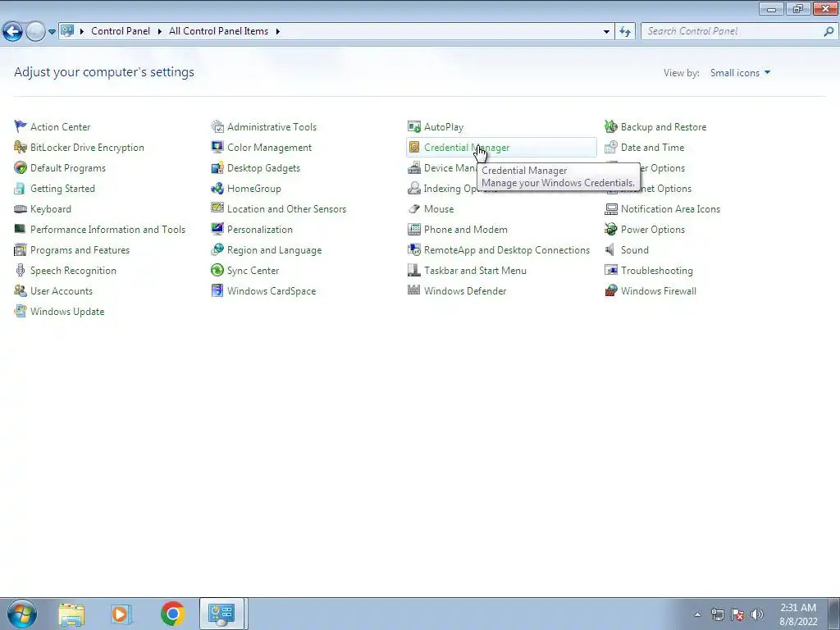Image resolution: width=840 pixels, height=630 pixels.
Task: Expand the arrow before Control Panel breadcrumb
Action: point(82,32)
